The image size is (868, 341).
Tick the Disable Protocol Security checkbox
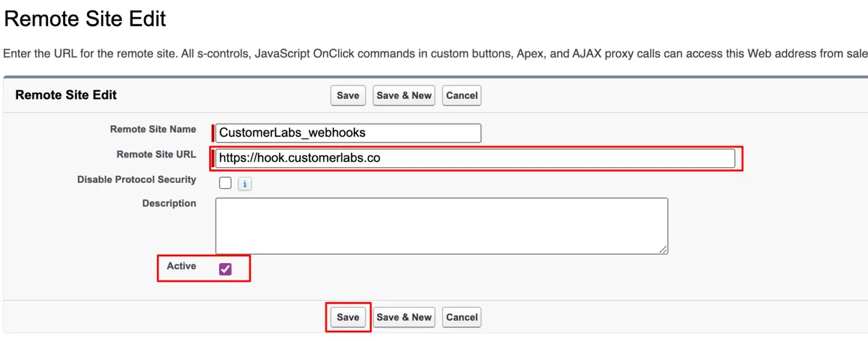click(x=225, y=183)
